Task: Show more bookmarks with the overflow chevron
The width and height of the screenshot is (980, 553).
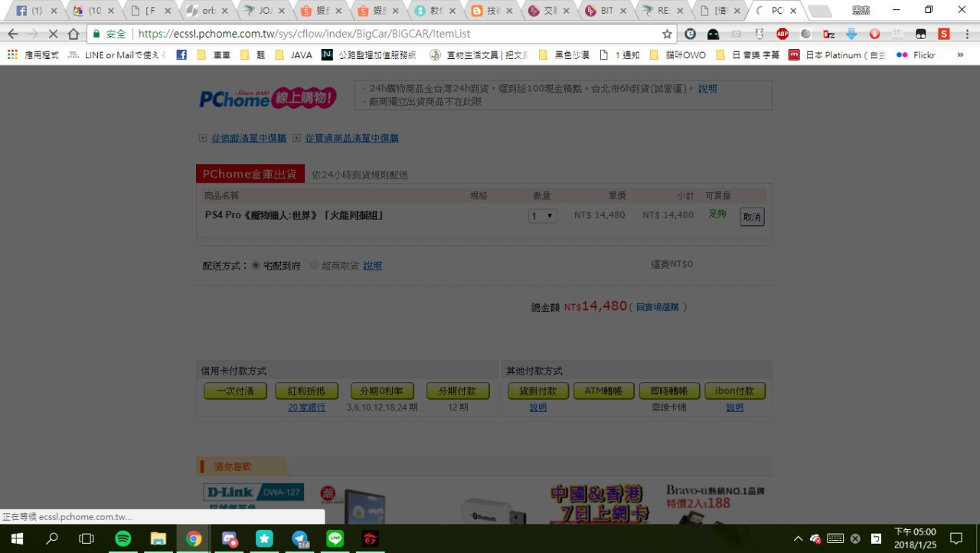Action: (960, 55)
